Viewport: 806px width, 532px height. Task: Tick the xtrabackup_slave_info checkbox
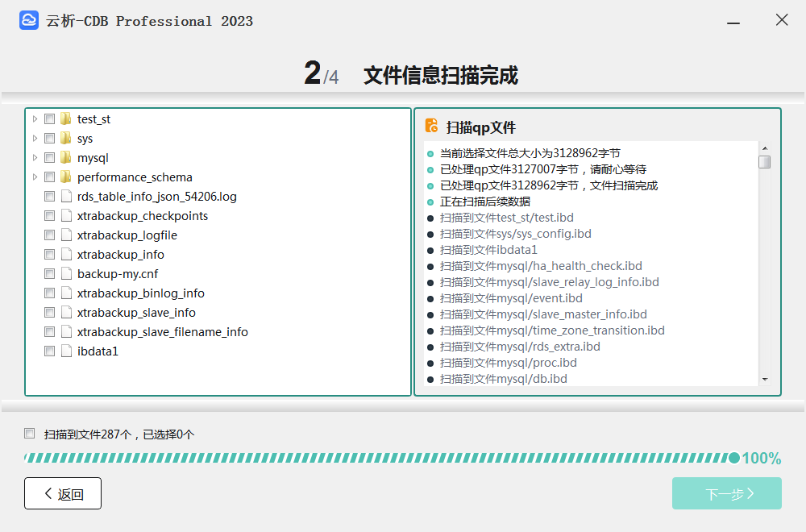coord(49,313)
